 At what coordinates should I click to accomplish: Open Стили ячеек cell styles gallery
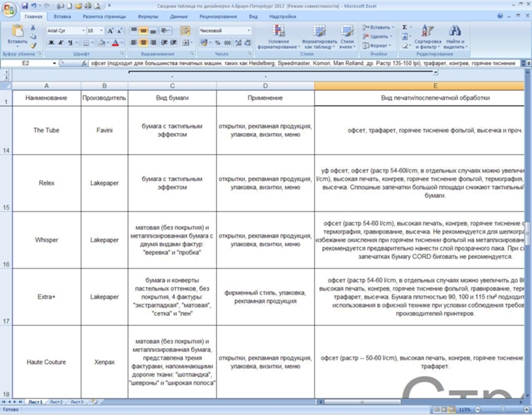347,37
